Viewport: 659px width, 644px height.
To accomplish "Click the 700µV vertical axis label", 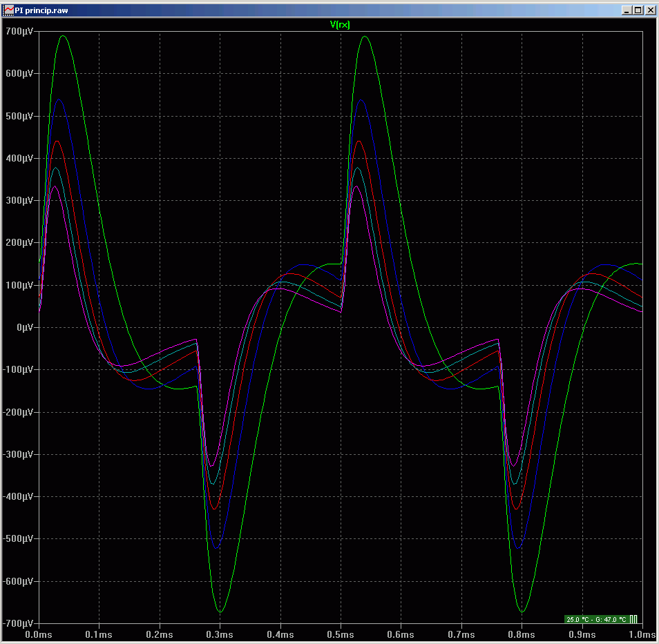I will pyautogui.click(x=19, y=31).
